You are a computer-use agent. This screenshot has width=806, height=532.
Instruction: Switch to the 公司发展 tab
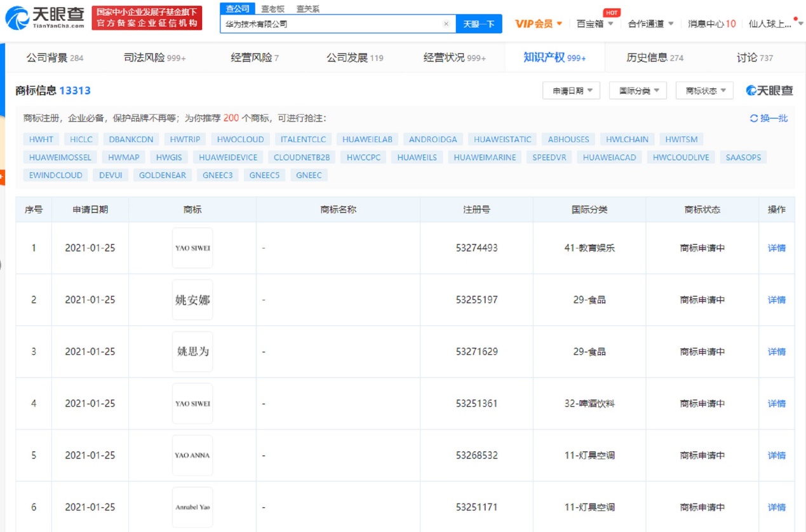click(354, 58)
